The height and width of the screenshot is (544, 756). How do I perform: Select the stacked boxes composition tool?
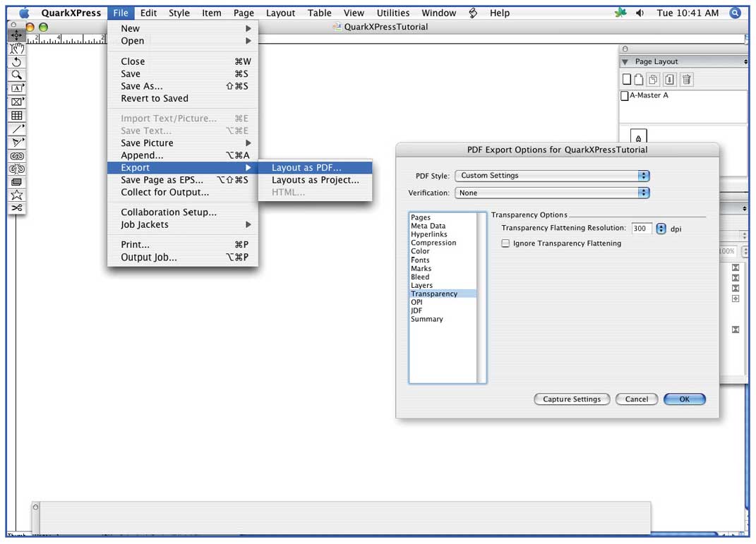tap(16, 182)
